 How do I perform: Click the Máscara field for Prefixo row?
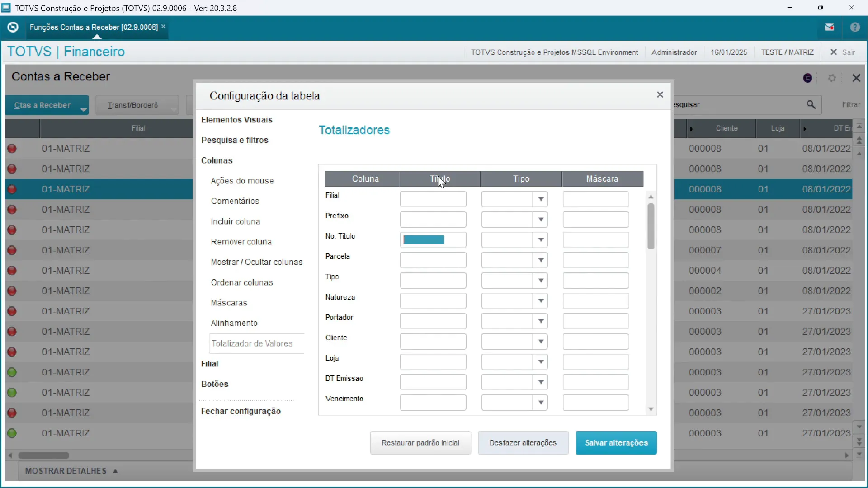596,220
